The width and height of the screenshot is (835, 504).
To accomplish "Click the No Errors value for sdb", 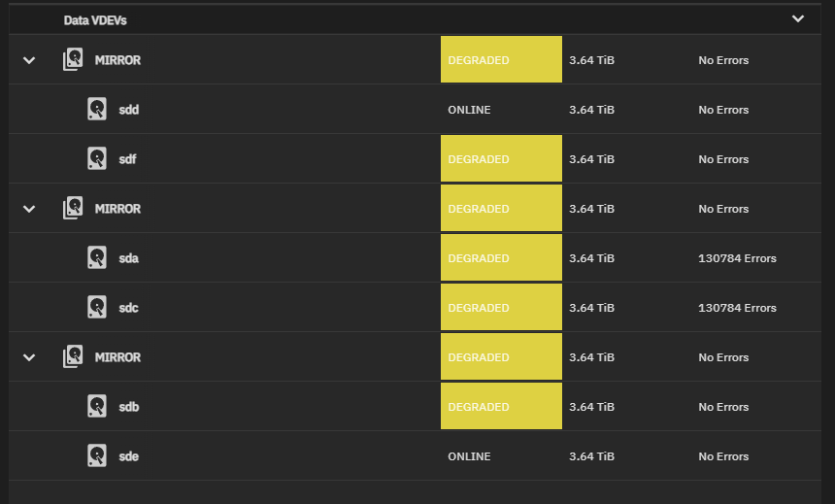I will tap(723, 407).
